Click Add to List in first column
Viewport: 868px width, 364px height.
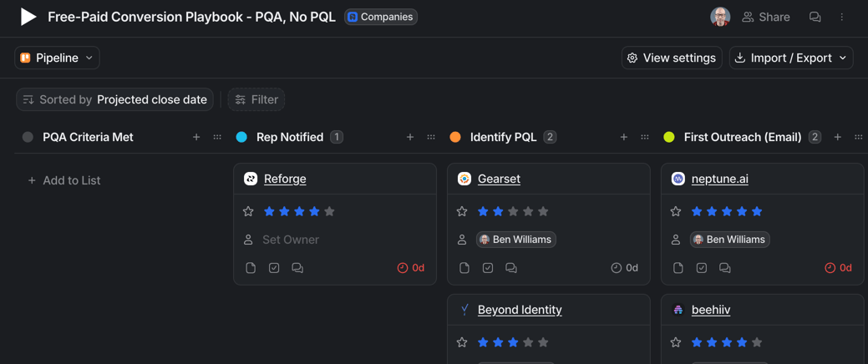[x=64, y=180]
